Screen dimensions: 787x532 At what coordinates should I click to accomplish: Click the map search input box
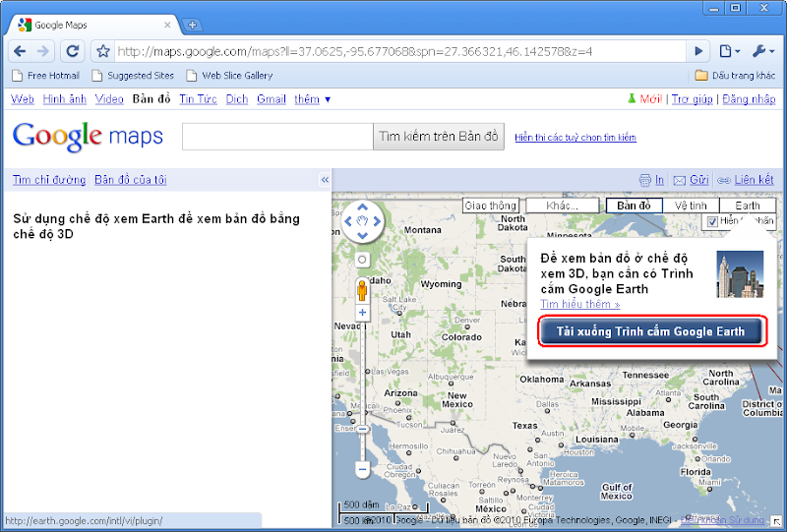pos(277,137)
